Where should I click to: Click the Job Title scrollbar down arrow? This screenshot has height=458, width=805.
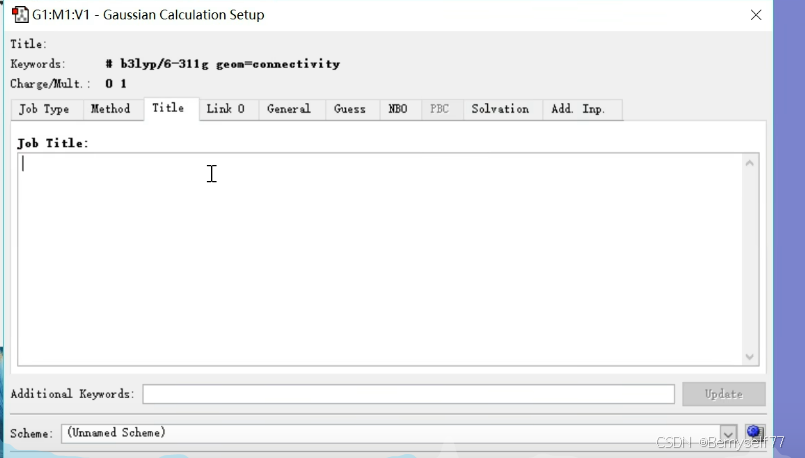click(750, 357)
